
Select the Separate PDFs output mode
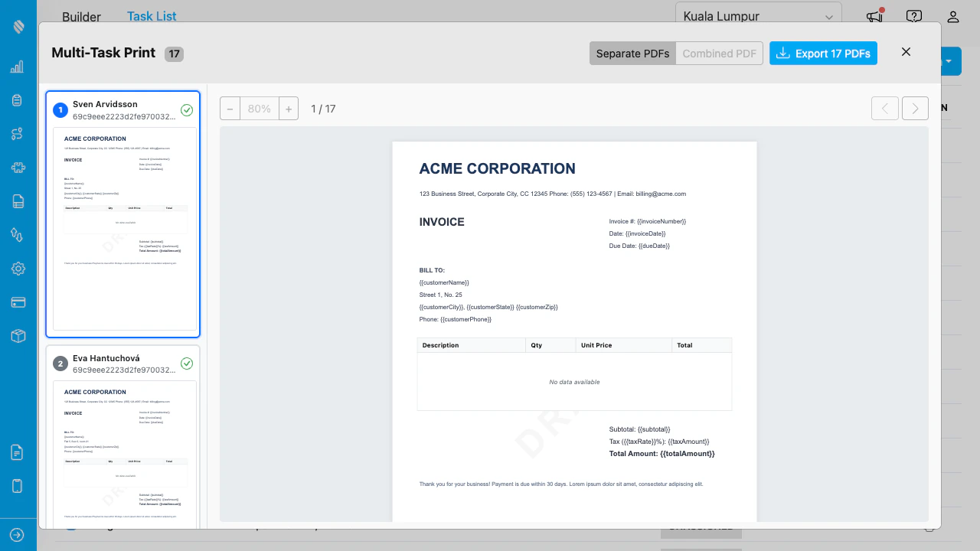tap(632, 54)
